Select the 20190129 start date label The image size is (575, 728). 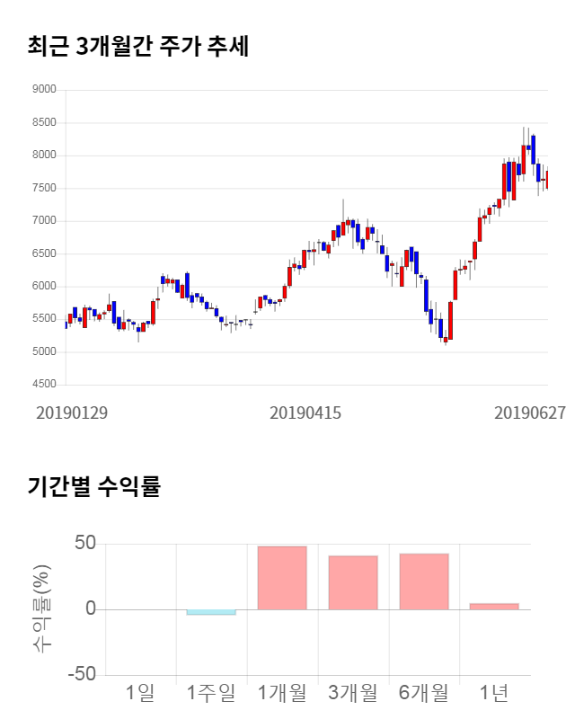coord(72,413)
